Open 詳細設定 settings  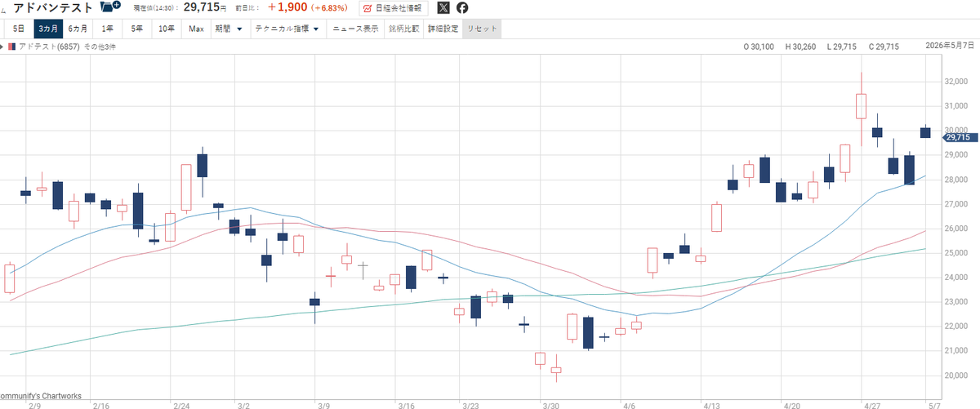[x=443, y=29]
